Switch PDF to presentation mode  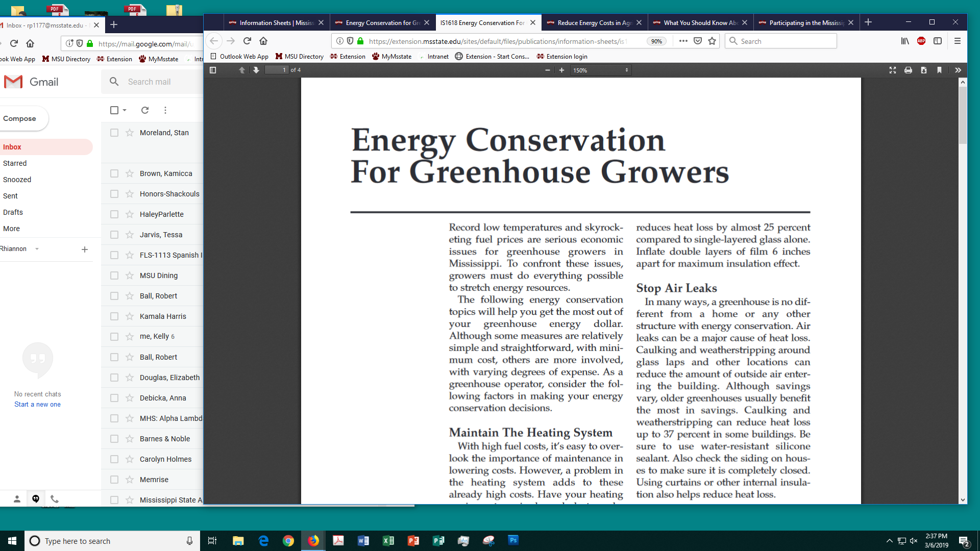[x=893, y=70]
